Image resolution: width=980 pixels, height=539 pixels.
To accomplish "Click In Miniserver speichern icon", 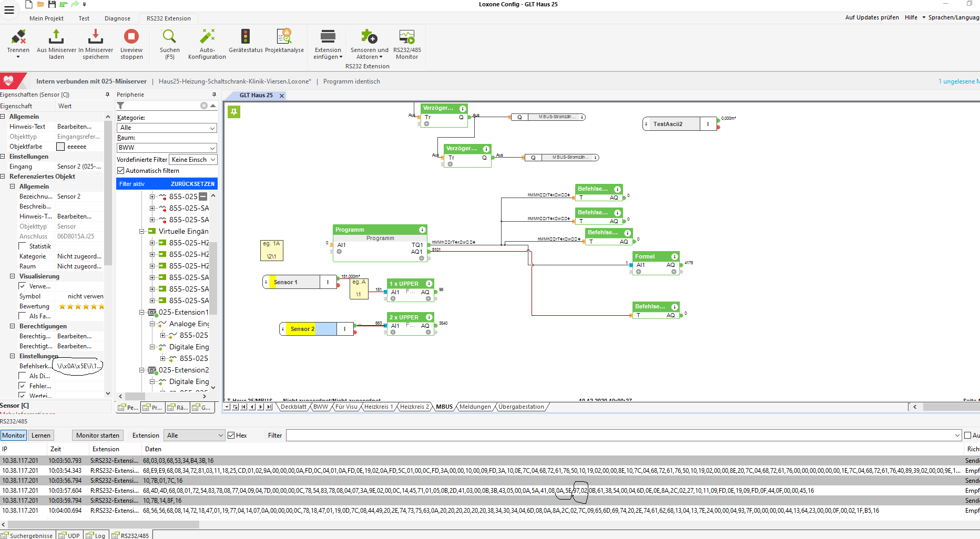I will (95, 37).
